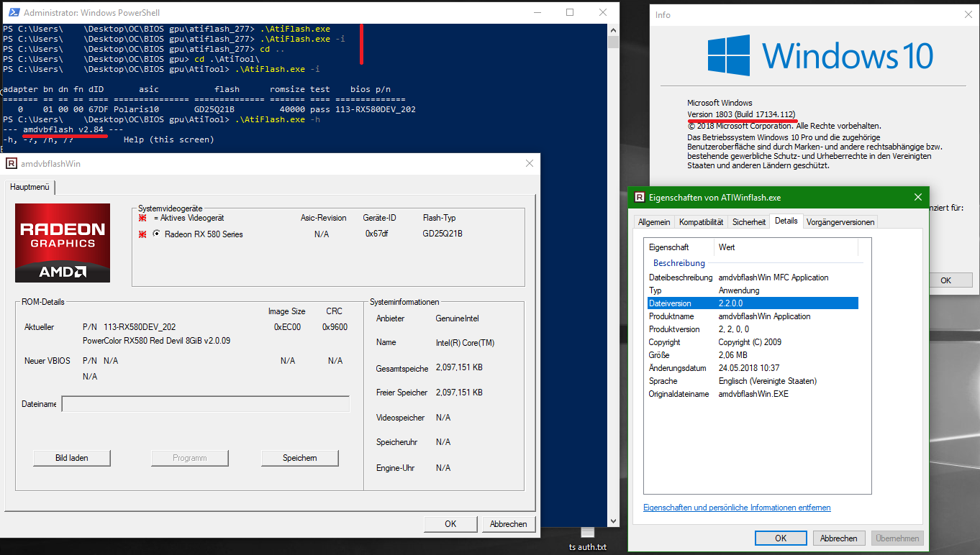The height and width of the screenshot is (555, 980).
Task: Open the Eigenschaften und persönliche Informationen entfernen link
Action: pyautogui.click(x=737, y=508)
